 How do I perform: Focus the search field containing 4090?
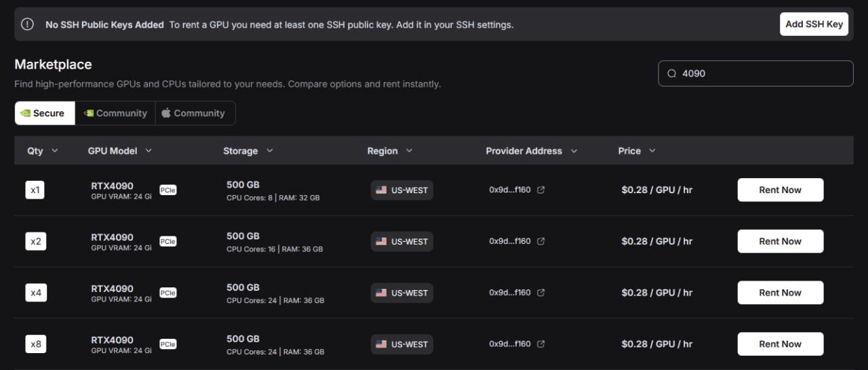point(755,73)
